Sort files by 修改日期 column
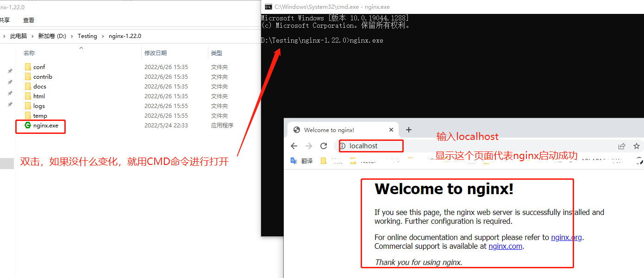644x278 pixels. click(156, 53)
